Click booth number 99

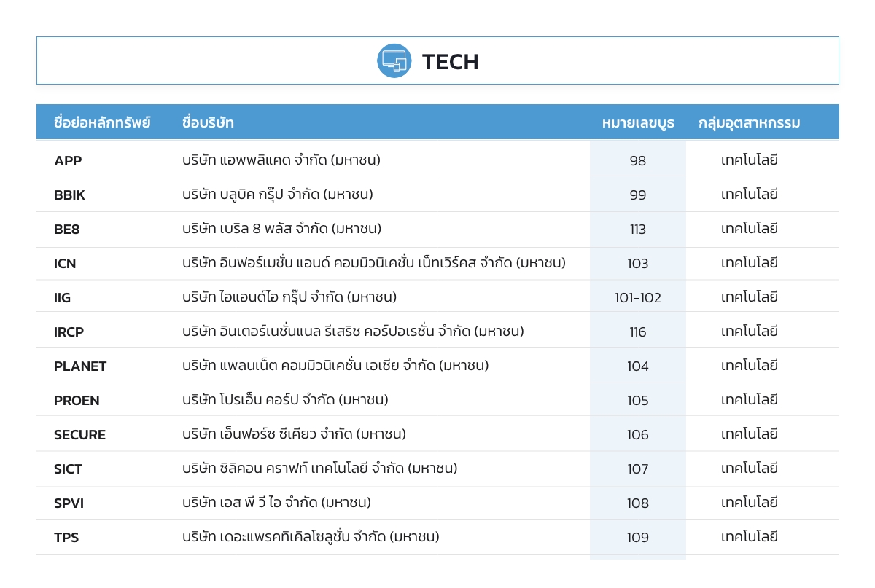coord(638,195)
